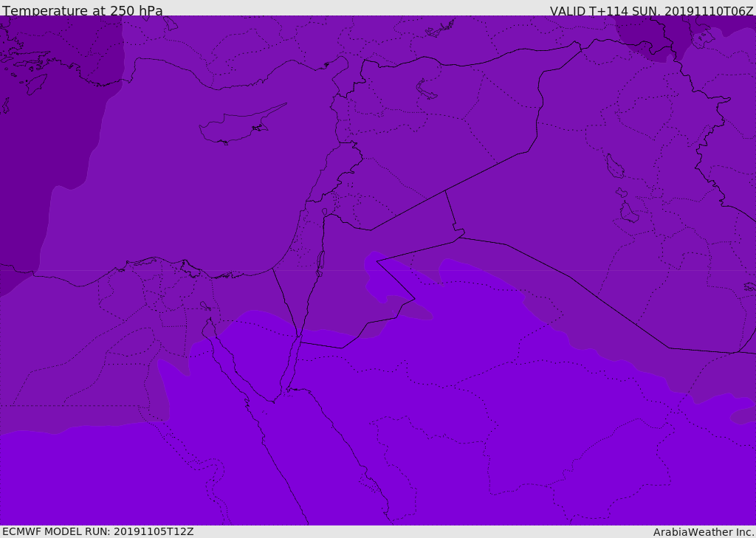Click the ECMWF MODEL RUN label
756x538 pixels.
98,532
